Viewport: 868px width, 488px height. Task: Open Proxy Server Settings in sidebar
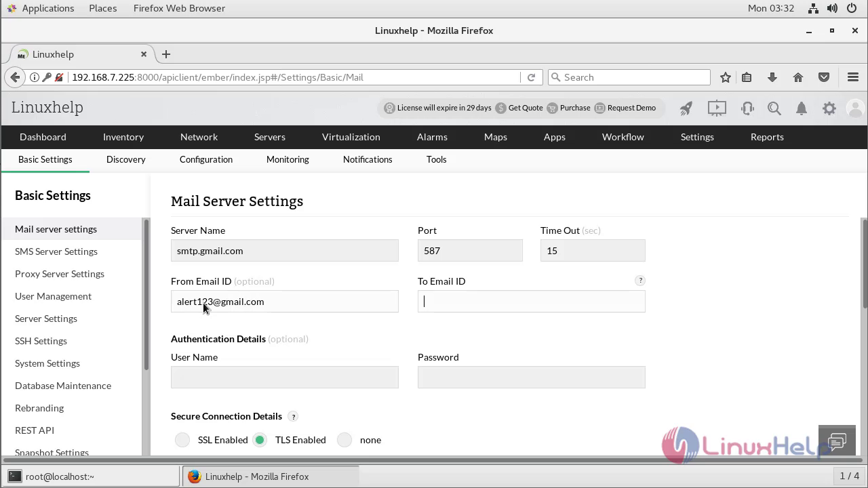click(60, 274)
